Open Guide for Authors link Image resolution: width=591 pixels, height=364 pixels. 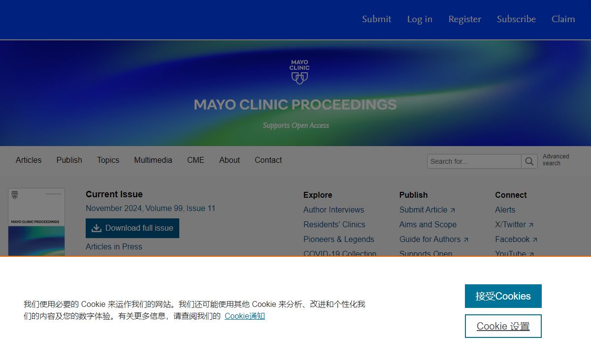[434, 239]
